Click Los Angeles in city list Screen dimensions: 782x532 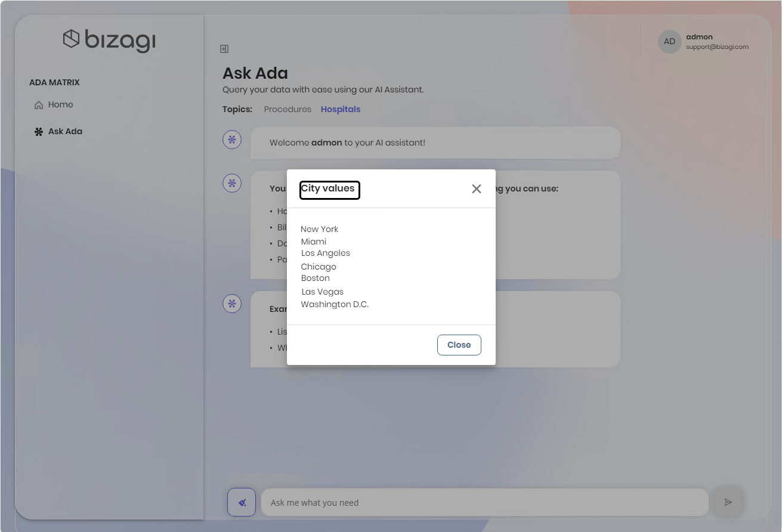pos(326,253)
